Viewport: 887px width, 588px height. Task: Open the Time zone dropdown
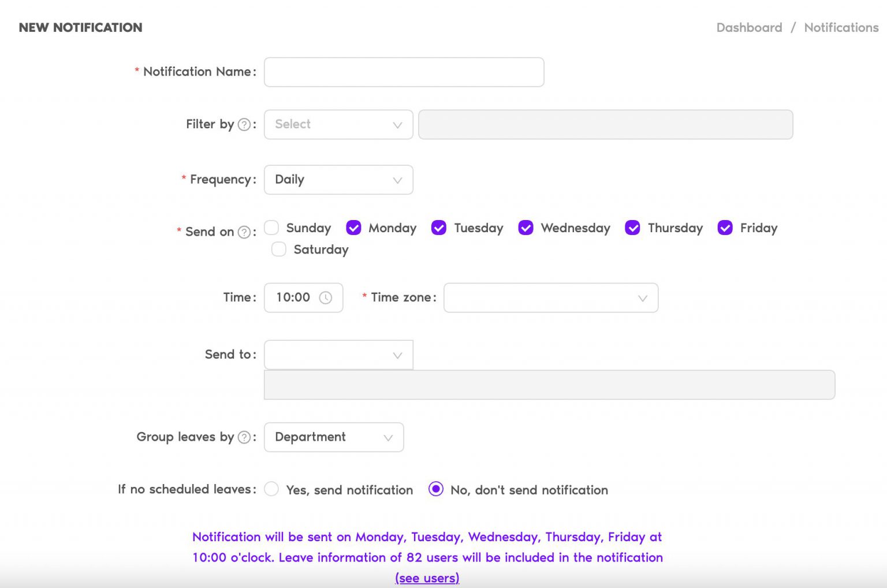(x=550, y=297)
